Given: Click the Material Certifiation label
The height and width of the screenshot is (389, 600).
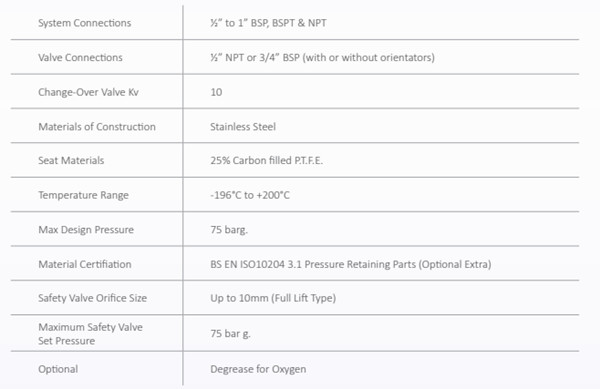Looking at the screenshot, I should [85, 264].
